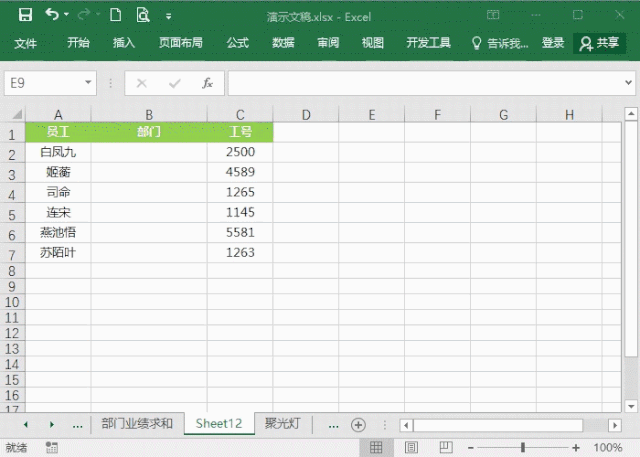Select all cells via corner triangle

[x=17, y=114]
